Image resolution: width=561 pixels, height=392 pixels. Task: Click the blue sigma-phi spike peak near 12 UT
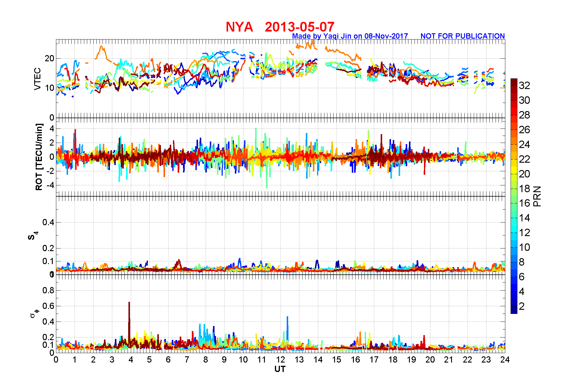287,318
